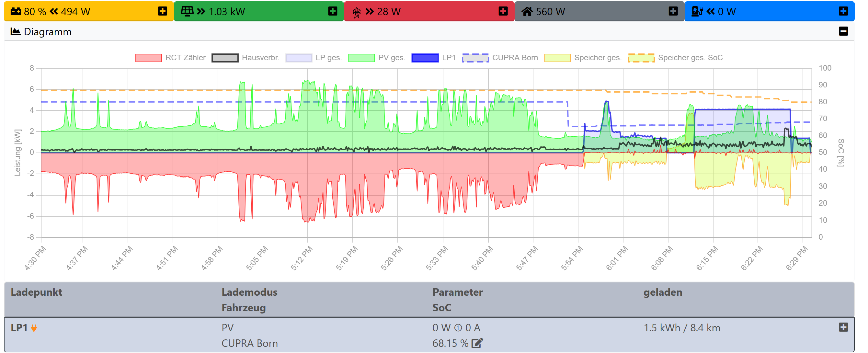This screenshot has height=353, width=868.
Task: Click the PV charge mode label
Action: 227,328
